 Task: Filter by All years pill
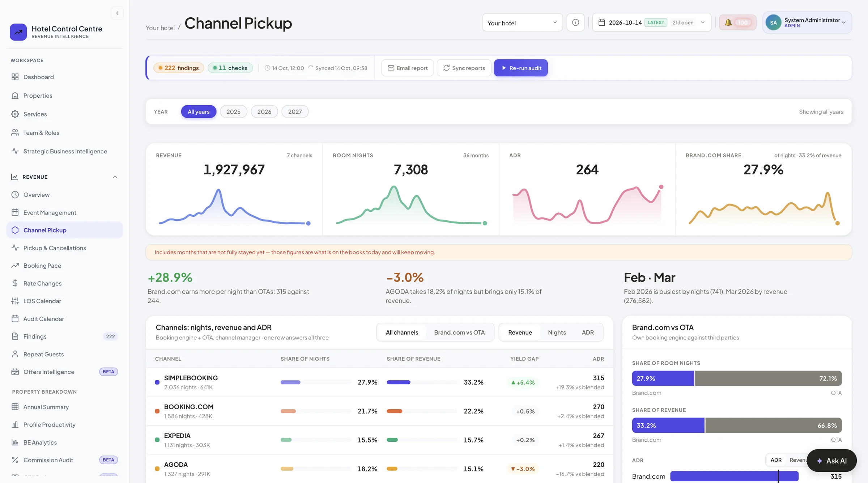coord(199,112)
